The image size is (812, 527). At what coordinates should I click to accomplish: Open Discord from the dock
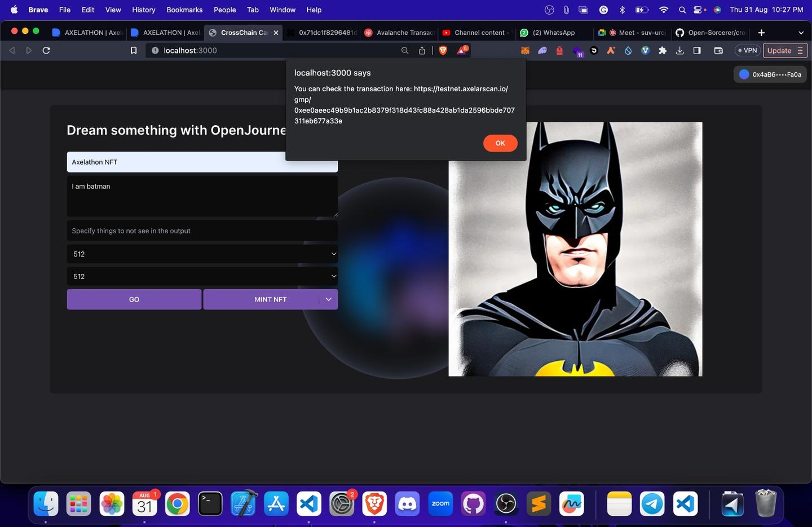(x=407, y=503)
